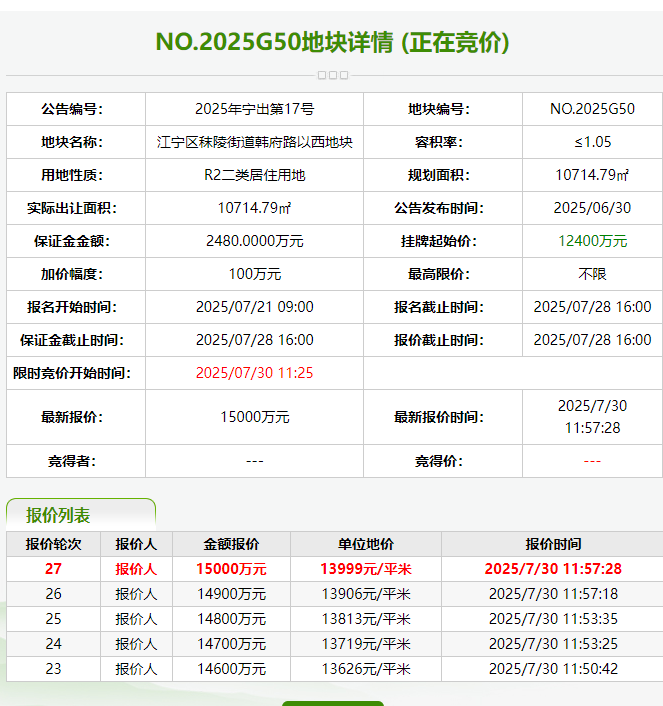Click the announcement number 2025年宁出第17号

pyautogui.click(x=254, y=109)
